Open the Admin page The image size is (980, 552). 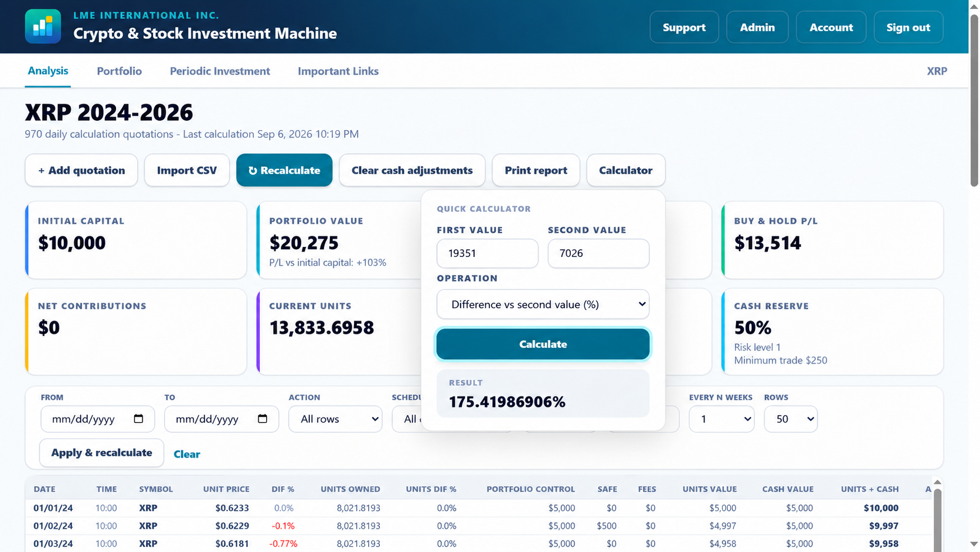757,27
